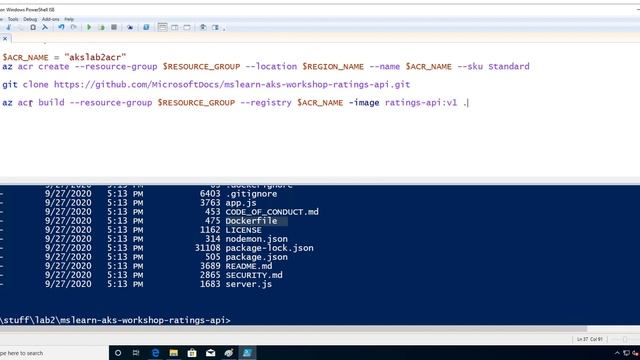The image size is (640, 360).
Task: Click file size '31108' in listing
Action: 207,248
